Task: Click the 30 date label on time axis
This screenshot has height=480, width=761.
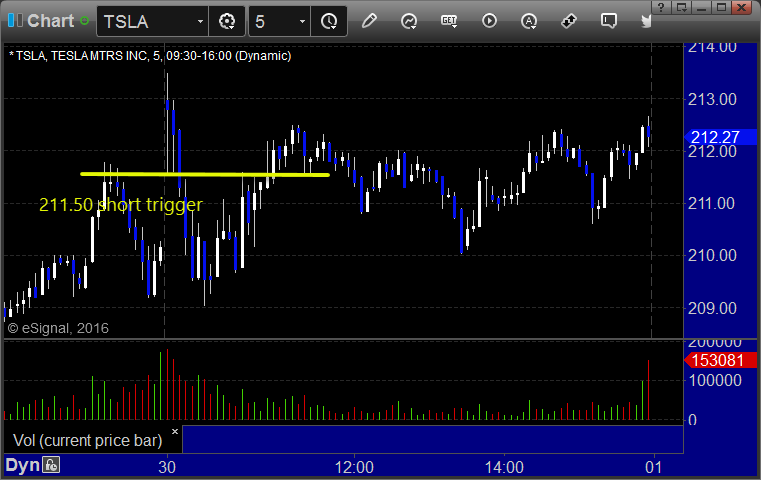Action: (167, 467)
